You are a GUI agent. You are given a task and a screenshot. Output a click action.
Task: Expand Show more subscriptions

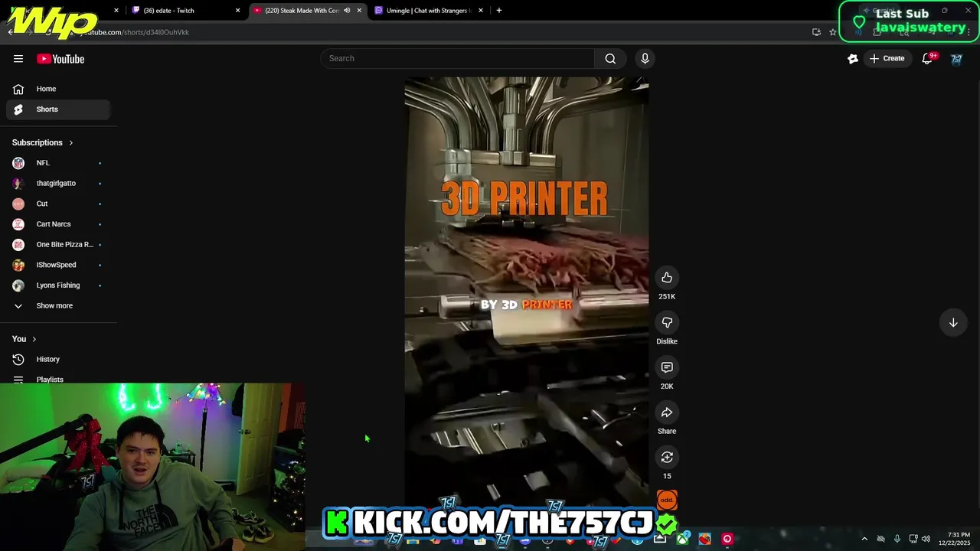click(58, 305)
